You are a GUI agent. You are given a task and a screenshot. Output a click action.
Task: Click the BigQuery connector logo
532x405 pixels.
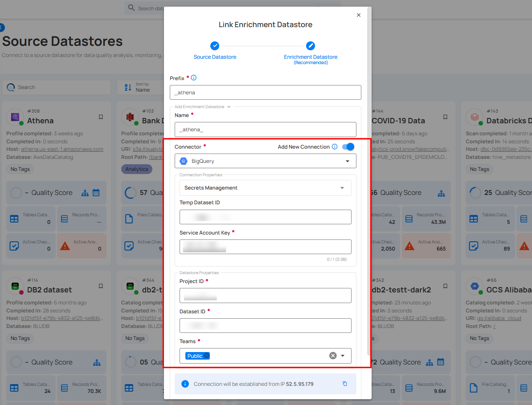(x=184, y=161)
